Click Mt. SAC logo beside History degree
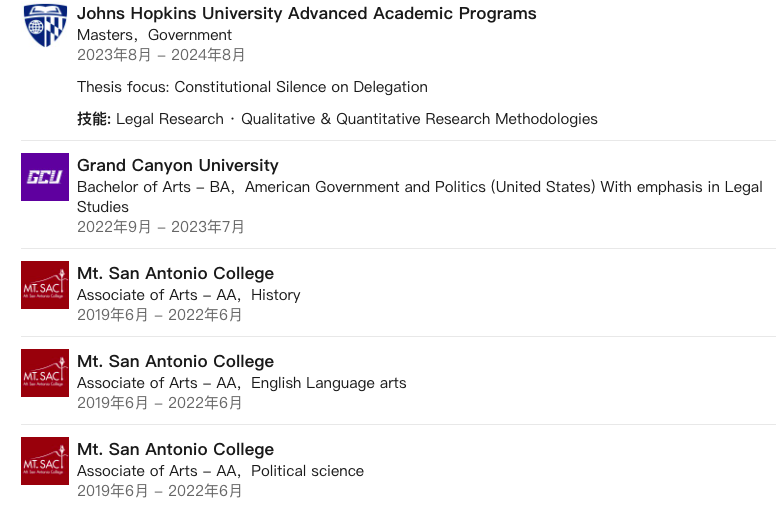 click(x=45, y=285)
